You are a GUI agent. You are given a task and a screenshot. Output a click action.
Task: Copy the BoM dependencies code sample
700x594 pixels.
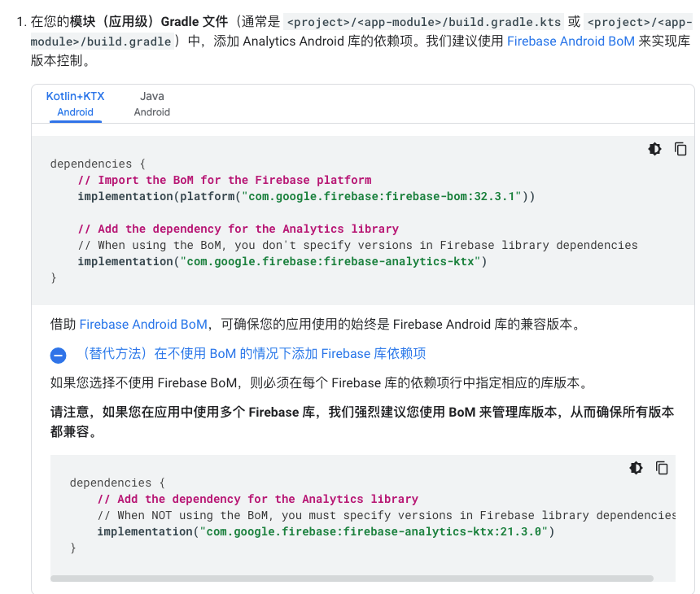click(x=680, y=149)
